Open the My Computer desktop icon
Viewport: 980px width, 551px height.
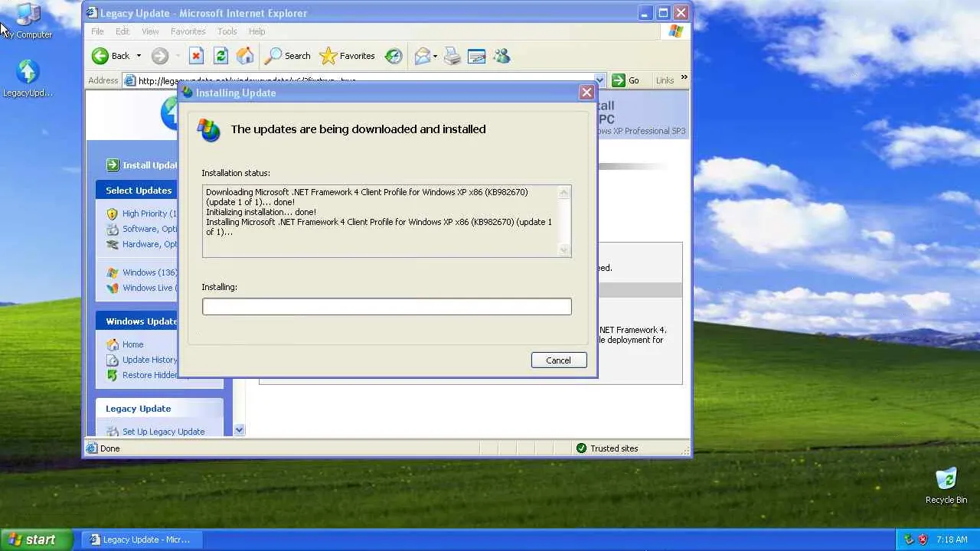coord(28,21)
